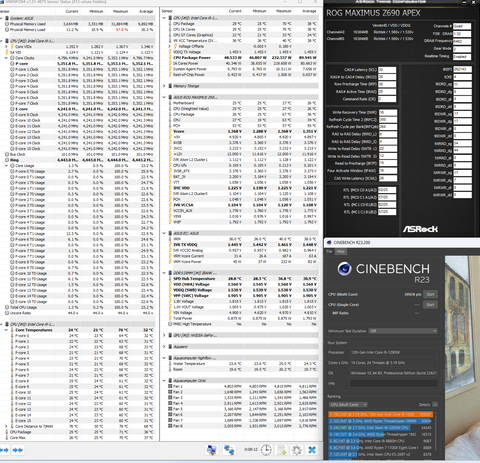Click the Fan 8 sensor icon
480x463 pixels.
[x=170, y=426]
